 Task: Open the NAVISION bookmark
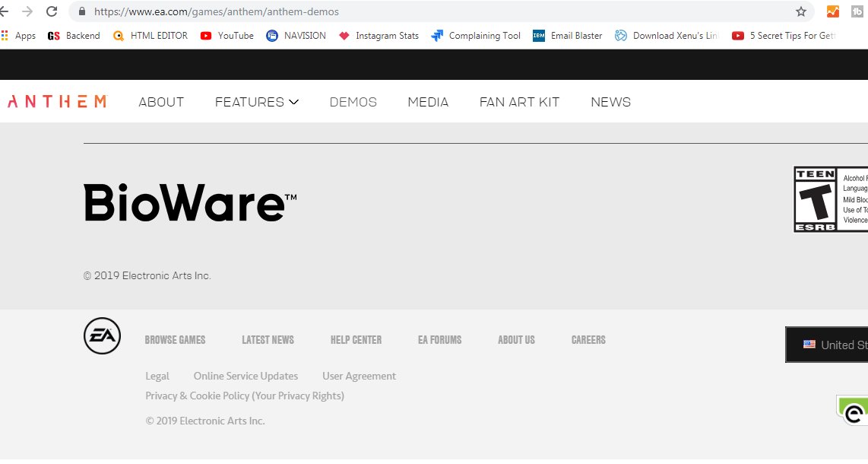pyautogui.click(x=296, y=36)
